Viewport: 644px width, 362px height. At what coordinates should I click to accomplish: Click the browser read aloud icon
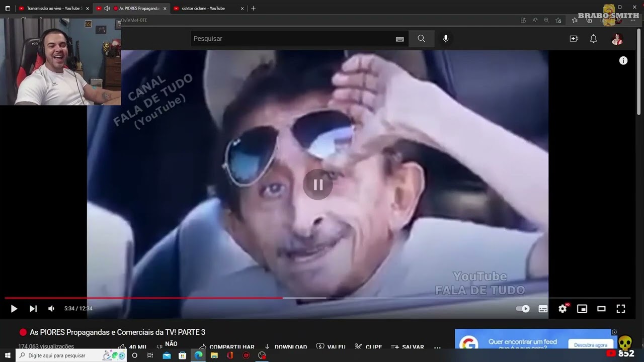(535, 20)
